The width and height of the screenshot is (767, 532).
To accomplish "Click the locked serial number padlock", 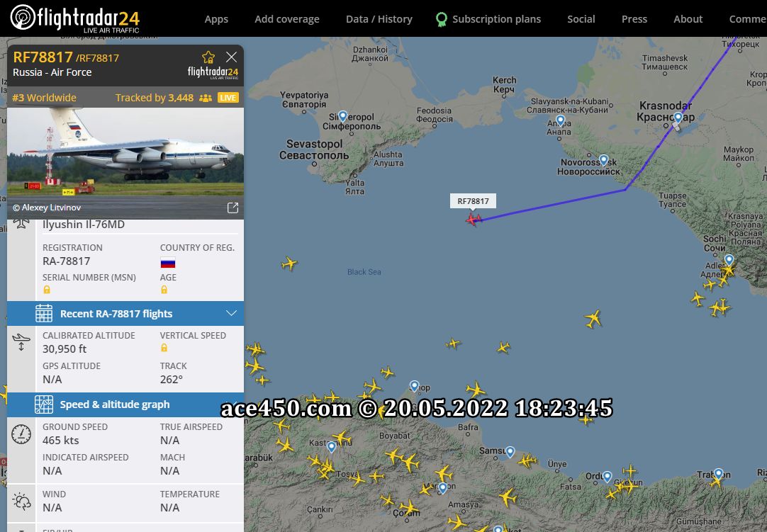I will (47, 290).
